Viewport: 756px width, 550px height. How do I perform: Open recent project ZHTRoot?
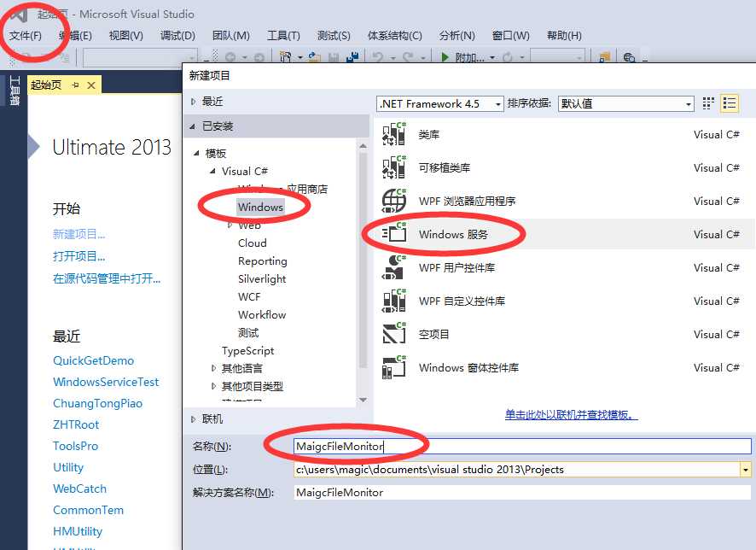(76, 424)
